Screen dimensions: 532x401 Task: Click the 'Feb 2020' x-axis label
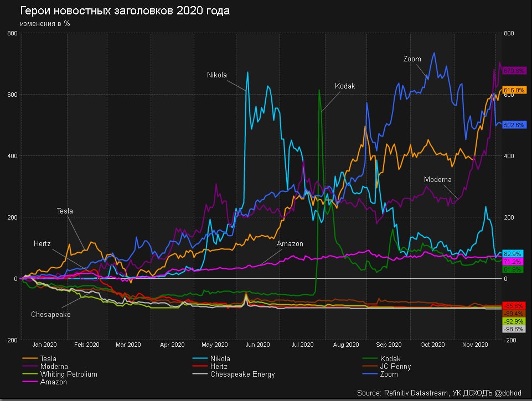click(87, 345)
